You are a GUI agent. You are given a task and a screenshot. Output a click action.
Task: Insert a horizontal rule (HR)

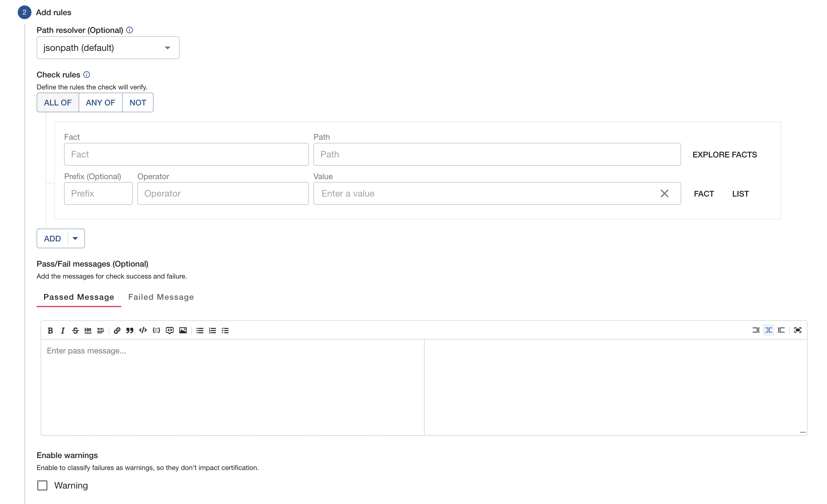coord(88,331)
